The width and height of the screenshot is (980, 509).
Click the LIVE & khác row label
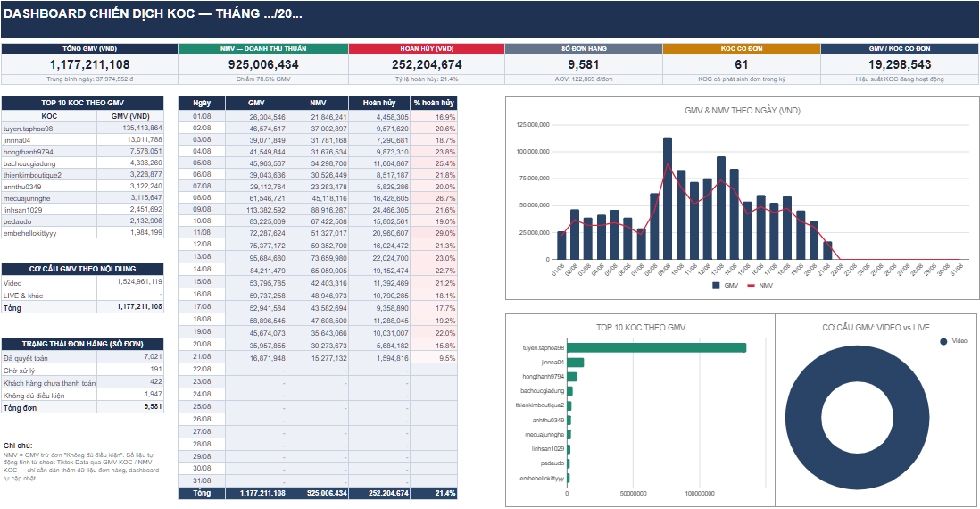click(x=23, y=296)
